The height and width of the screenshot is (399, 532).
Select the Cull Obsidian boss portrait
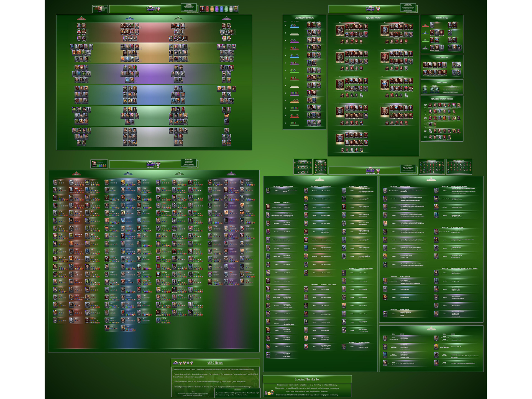[340, 57]
